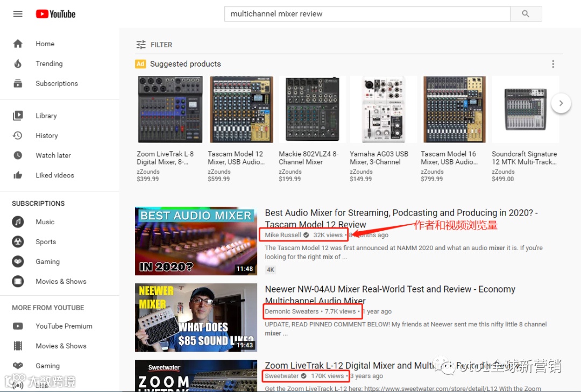This screenshot has height=392, width=581.
Task: Click Yamaha AG03 USB Mixer name
Action: coord(379,158)
